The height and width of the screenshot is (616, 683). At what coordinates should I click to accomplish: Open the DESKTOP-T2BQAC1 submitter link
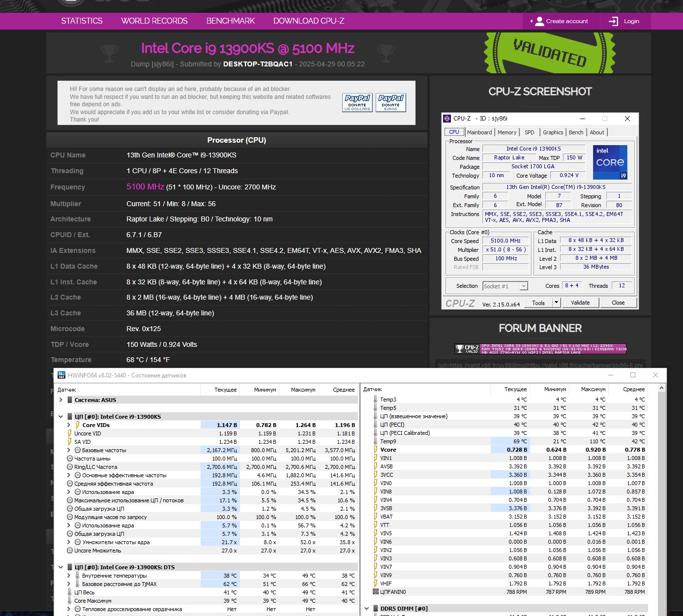click(x=258, y=64)
